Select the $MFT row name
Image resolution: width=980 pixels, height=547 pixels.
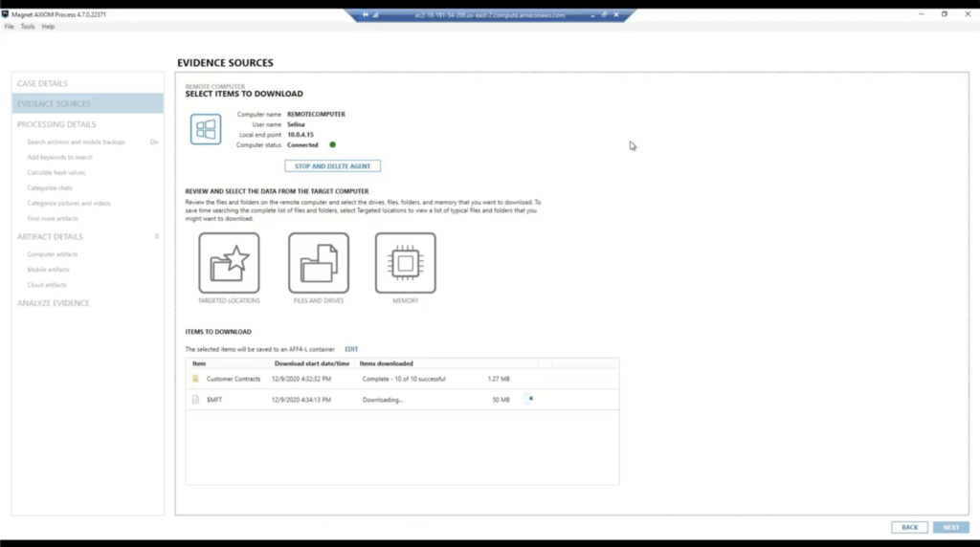point(214,400)
